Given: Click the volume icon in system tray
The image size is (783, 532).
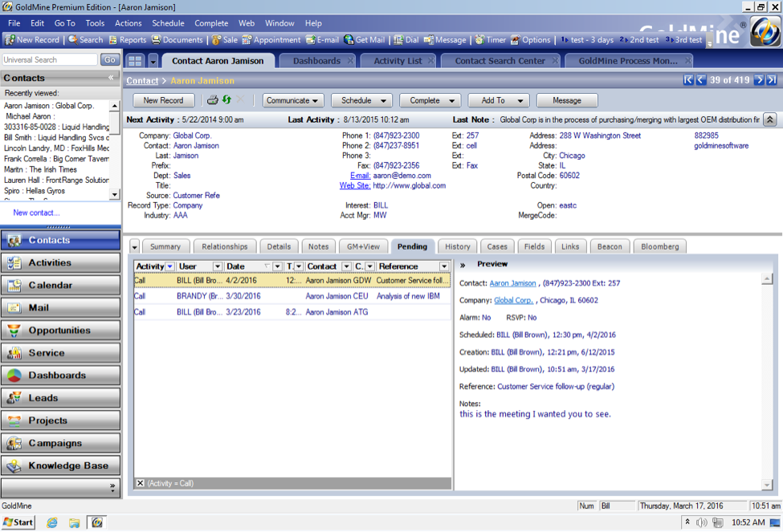Looking at the screenshot, I should pyautogui.click(x=702, y=522).
